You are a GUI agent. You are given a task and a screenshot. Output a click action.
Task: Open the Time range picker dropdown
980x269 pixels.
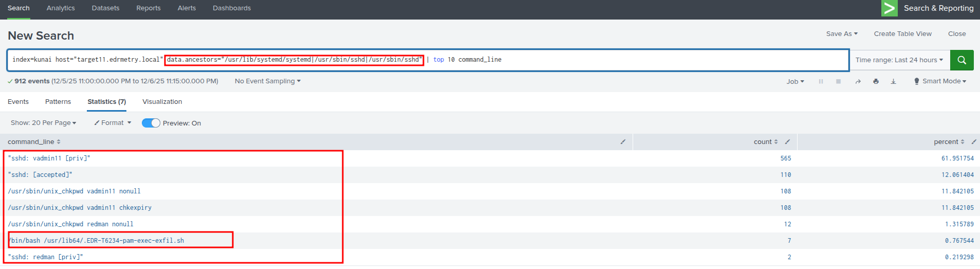(x=899, y=60)
